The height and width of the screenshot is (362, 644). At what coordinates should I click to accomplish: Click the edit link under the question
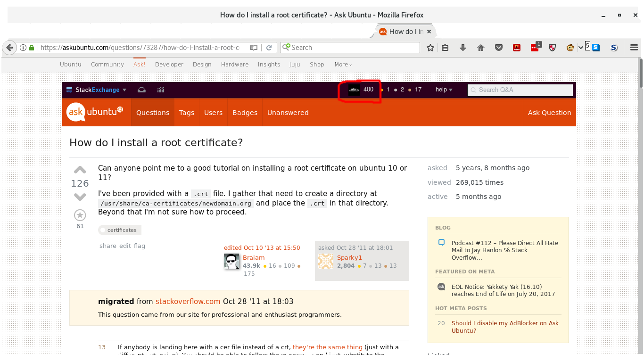(125, 246)
